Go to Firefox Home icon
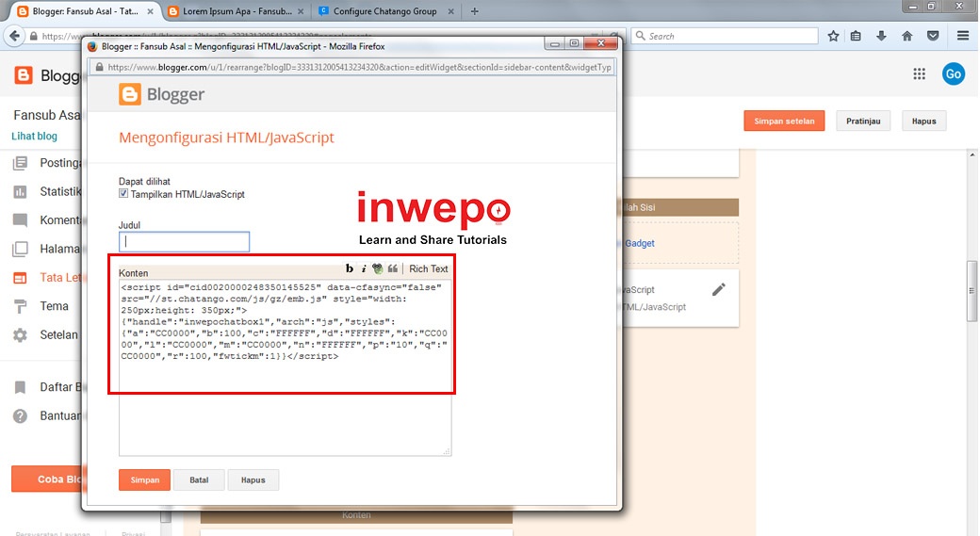This screenshot has width=980, height=536. pyautogui.click(x=906, y=36)
